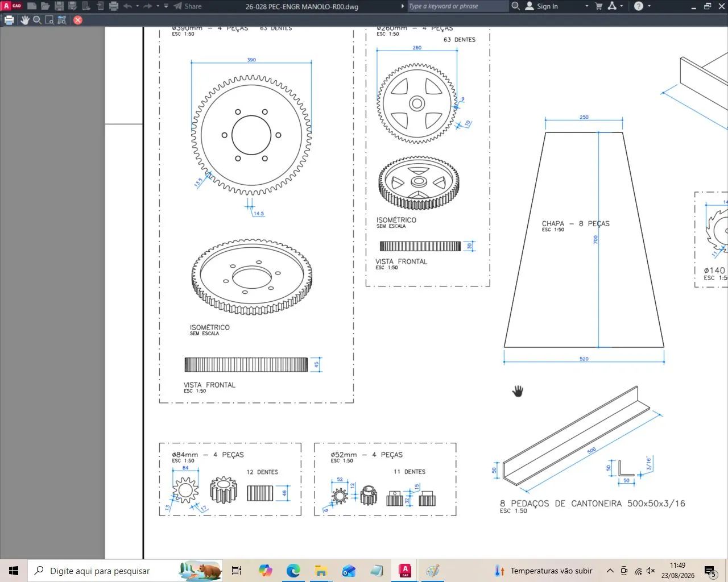Focus the keyword search field
This screenshot has width=728, height=582.
458,6
